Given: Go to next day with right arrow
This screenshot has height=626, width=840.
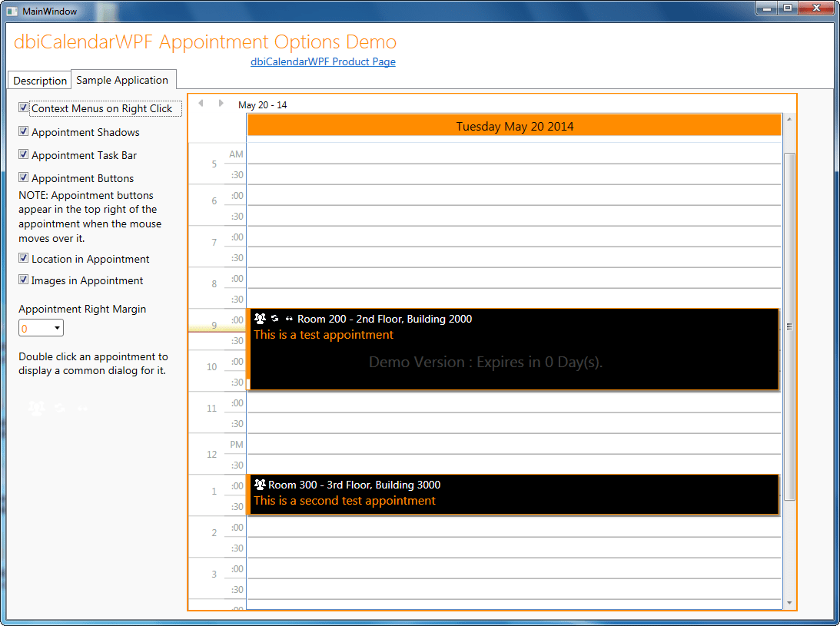Looking at the screenshot, I should pyautogui.click(x=221, y=104).
